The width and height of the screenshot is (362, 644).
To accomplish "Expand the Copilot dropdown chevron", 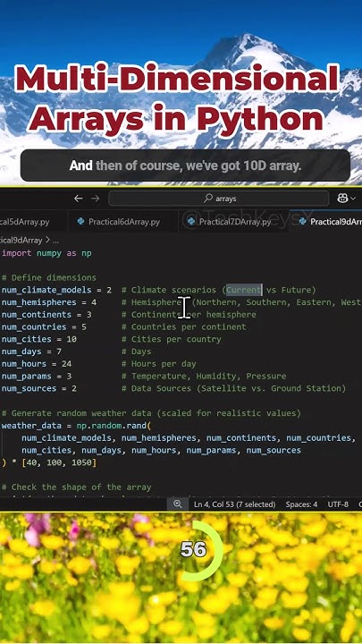I will (353, 199).
